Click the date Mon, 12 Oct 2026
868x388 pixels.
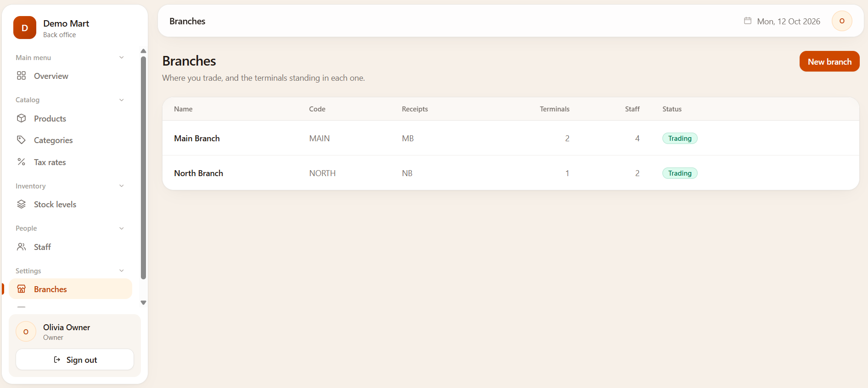pos(789,21)
